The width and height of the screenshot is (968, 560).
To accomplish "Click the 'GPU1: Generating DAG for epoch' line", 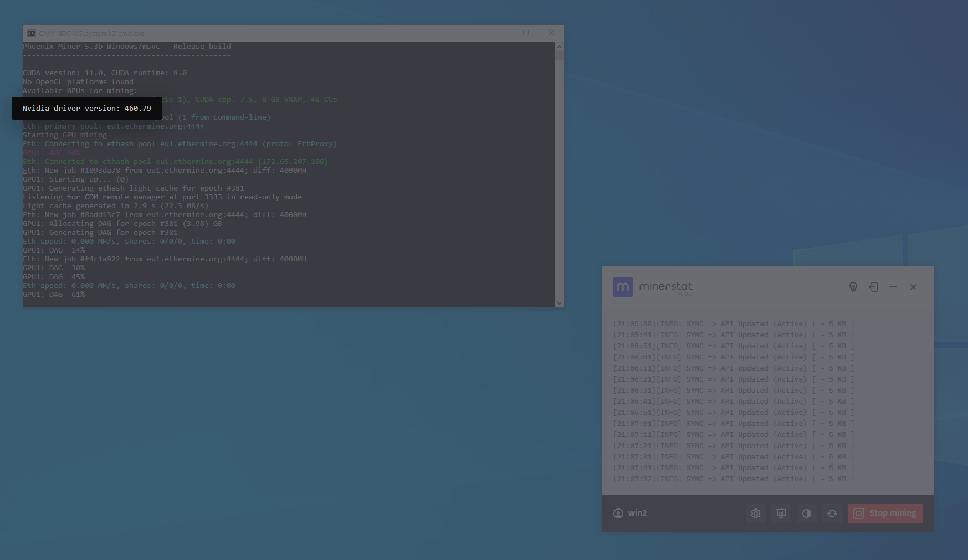I will (100, 233).
